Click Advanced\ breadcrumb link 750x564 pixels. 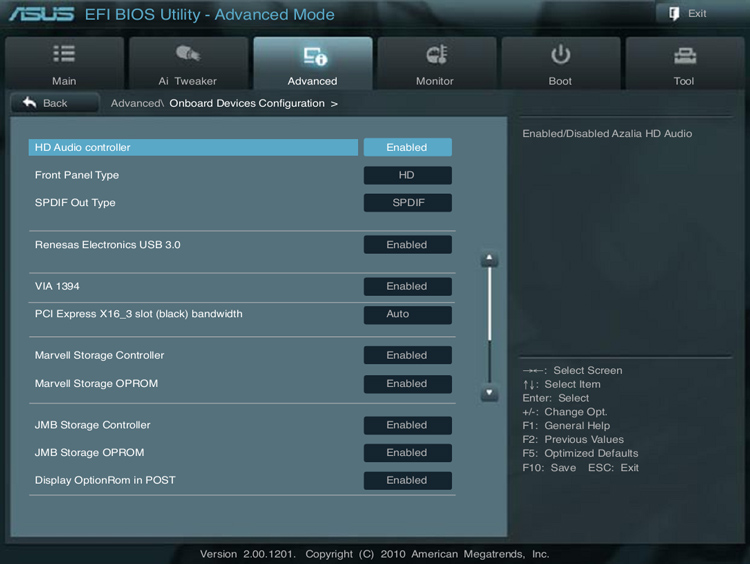coord(137,103)
